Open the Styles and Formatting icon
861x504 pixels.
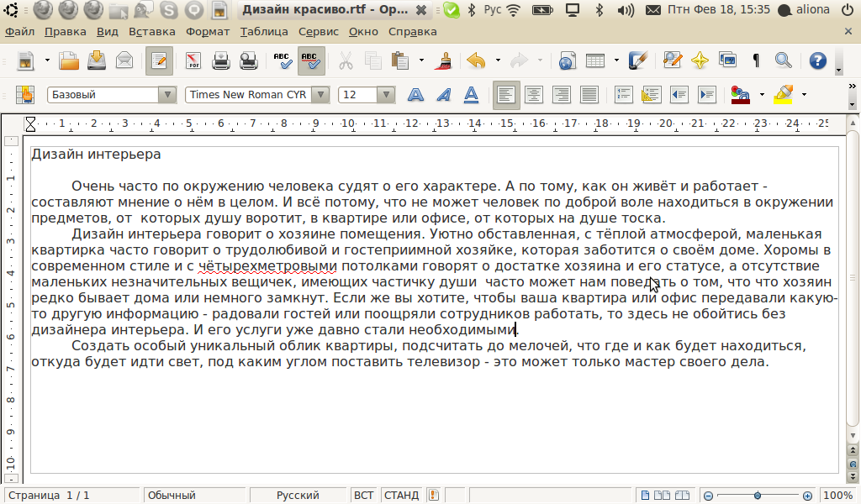23,95
